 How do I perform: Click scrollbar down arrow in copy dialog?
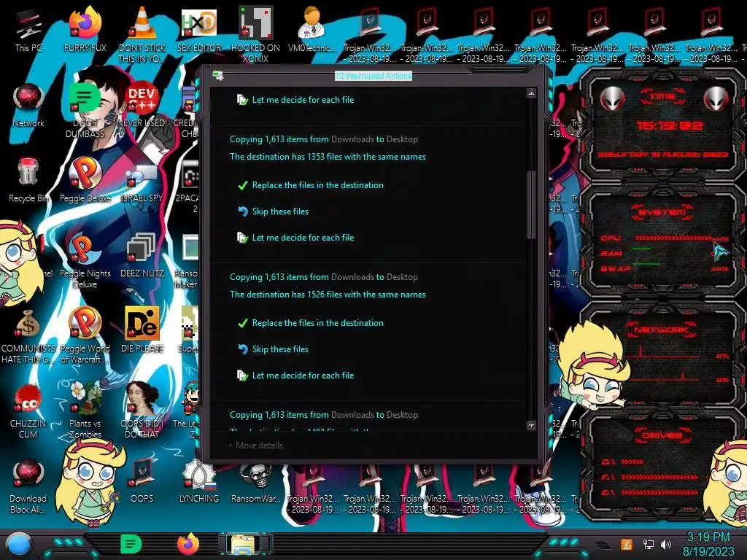(531, 425)
